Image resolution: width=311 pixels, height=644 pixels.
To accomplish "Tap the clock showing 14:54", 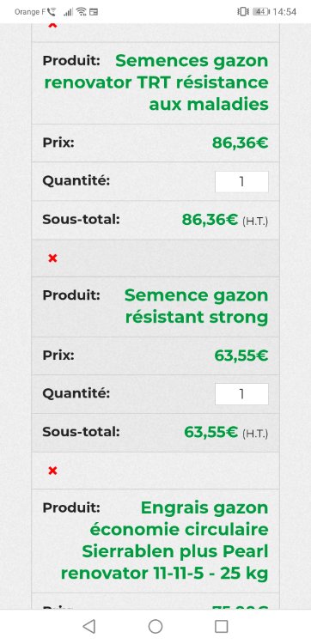I will (x=284, y=12).
